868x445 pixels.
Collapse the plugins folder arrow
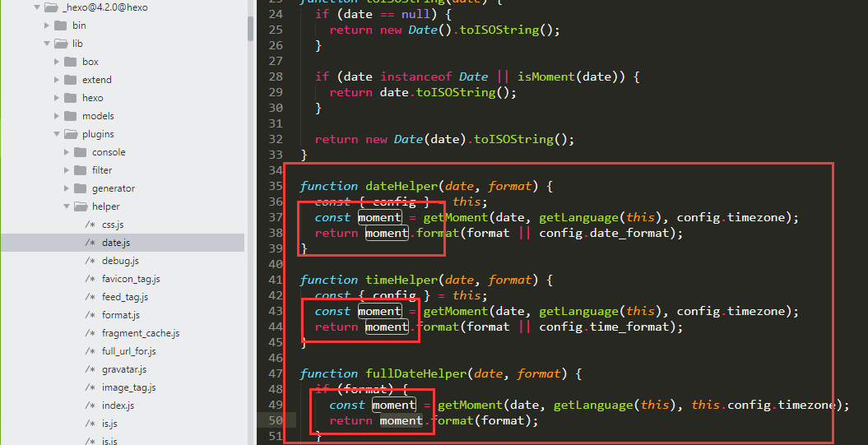(x=57, y=134)
